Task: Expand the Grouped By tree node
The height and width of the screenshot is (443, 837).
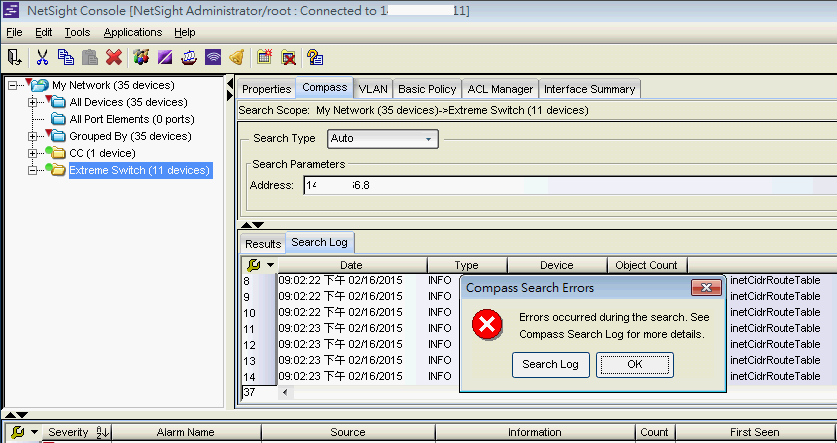Action: pyautogui.click(x=33, y=136)
